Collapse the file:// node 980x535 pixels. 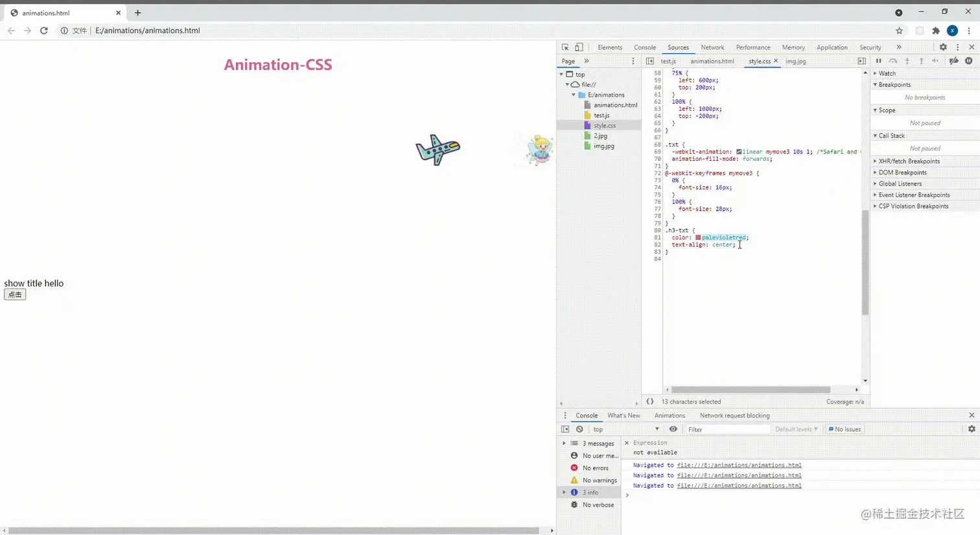click(567, 84)
